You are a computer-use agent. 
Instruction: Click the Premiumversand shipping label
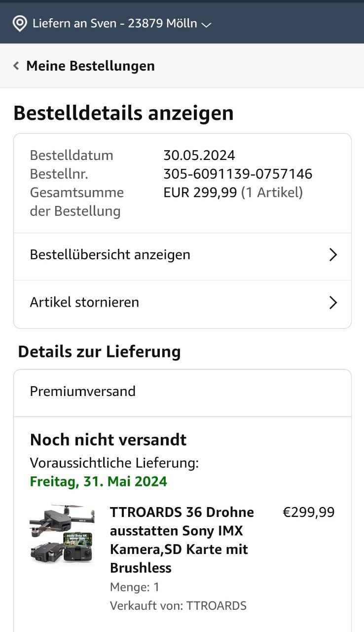(82, 392)
